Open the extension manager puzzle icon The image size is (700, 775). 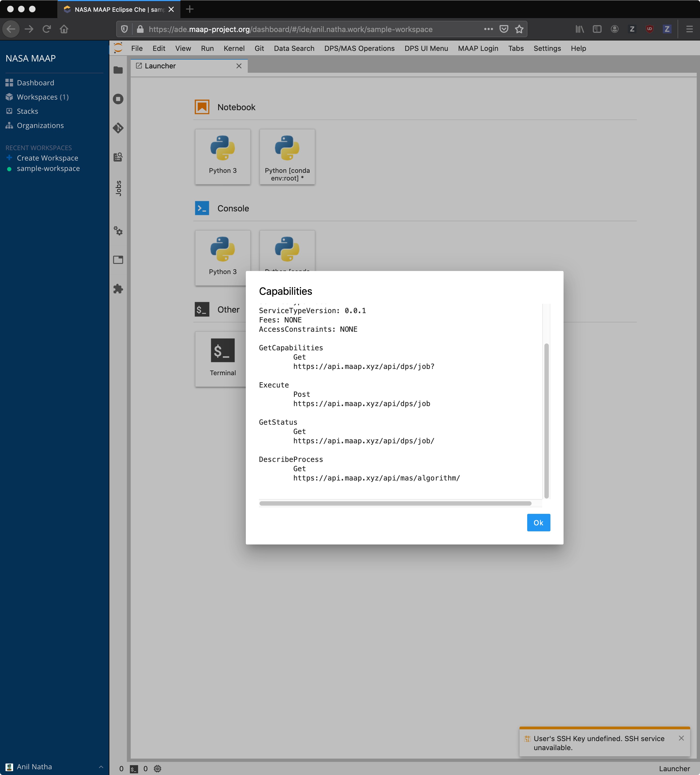[x=118, y=289]
